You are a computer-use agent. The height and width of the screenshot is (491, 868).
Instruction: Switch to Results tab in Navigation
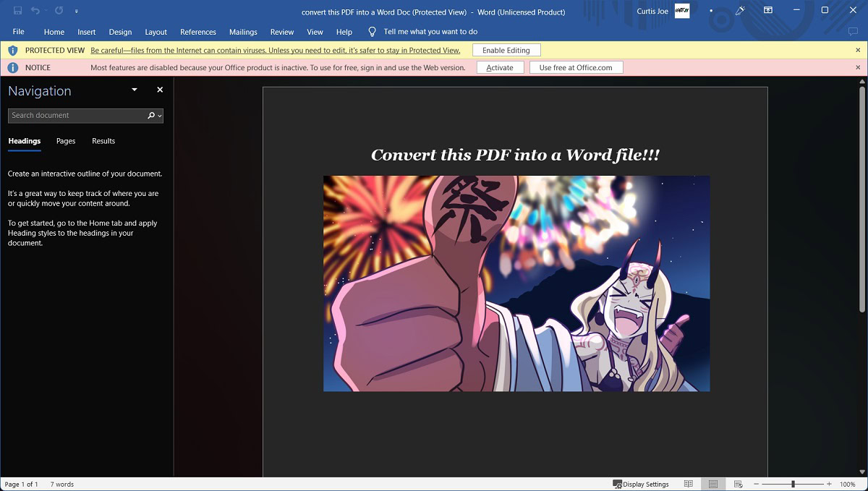(103, 141)
